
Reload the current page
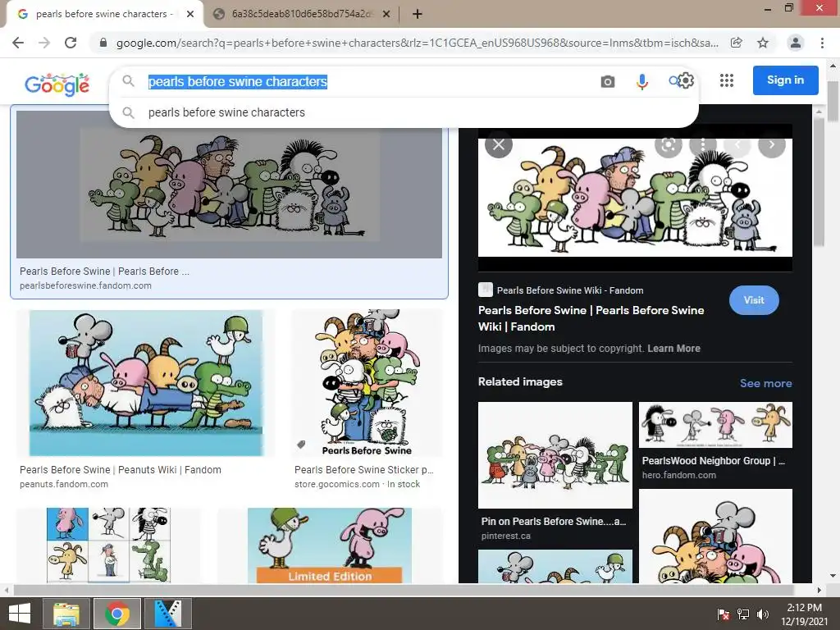coord(71,43)
